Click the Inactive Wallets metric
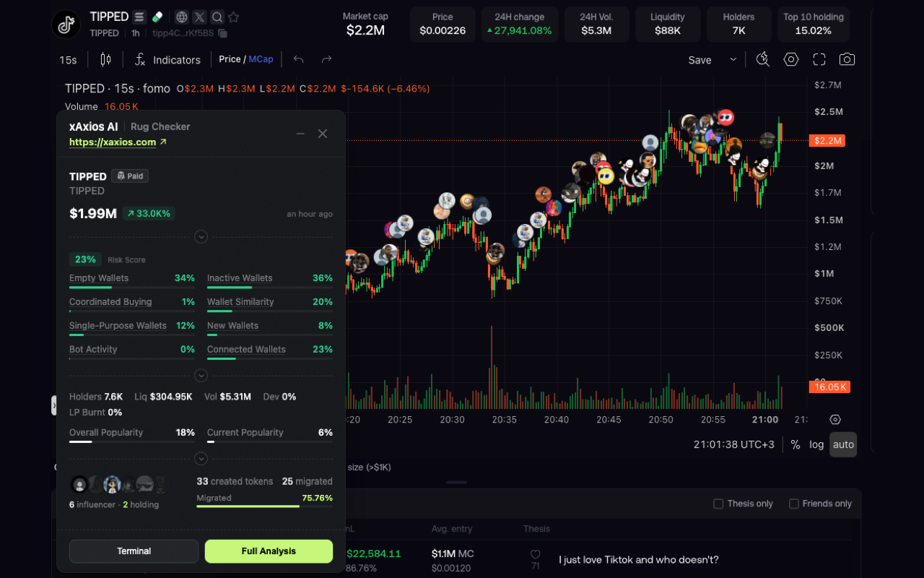 (x=270, y=280)
